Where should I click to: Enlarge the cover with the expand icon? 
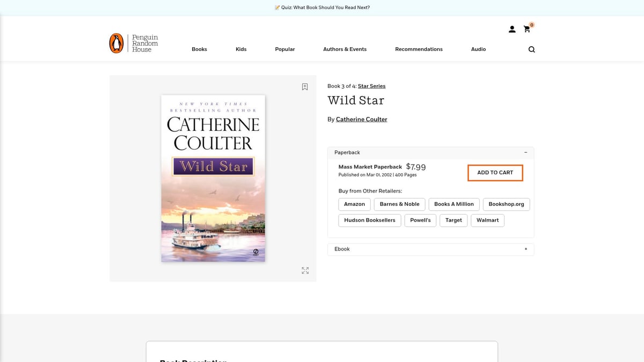coord(305,270)
